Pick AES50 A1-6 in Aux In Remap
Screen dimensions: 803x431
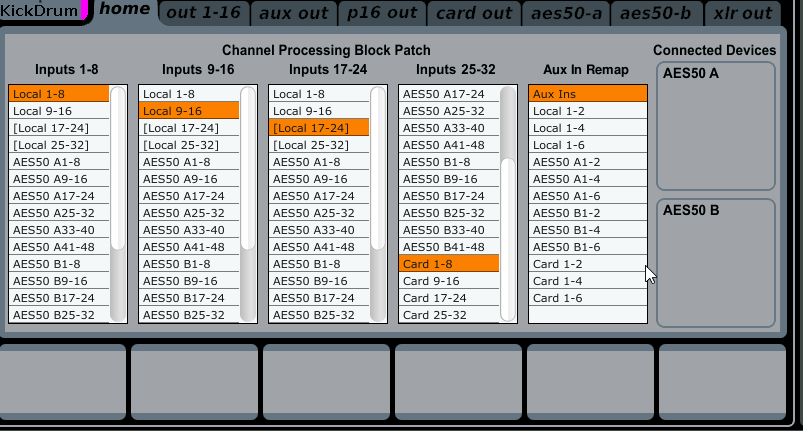point(588,196)
